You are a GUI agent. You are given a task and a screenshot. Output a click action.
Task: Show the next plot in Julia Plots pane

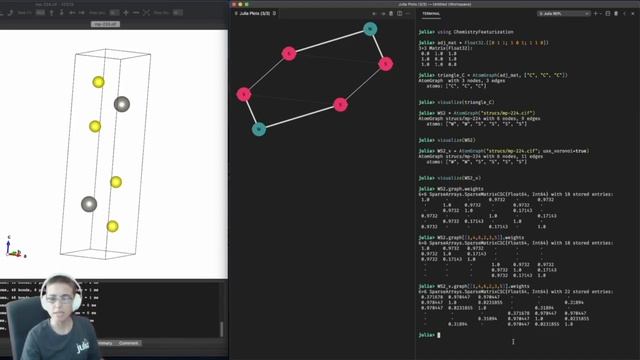pyautogui.click(x=383, y=13)
